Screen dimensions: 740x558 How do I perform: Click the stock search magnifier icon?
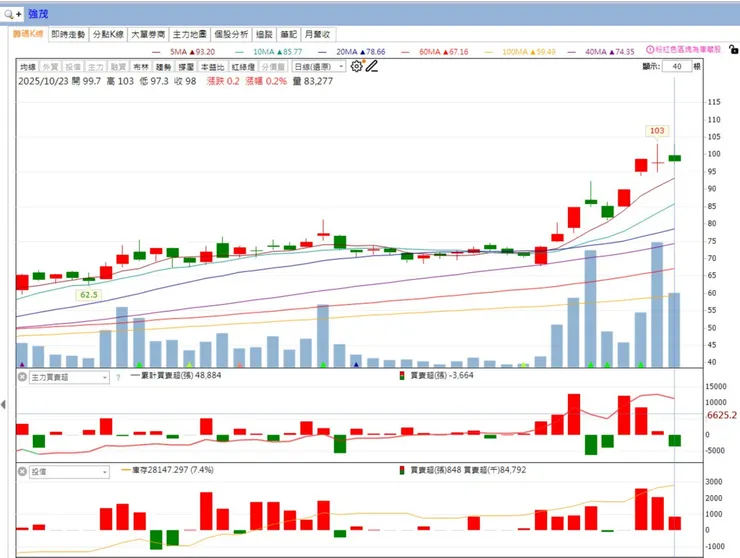click(x=9, y=14)
